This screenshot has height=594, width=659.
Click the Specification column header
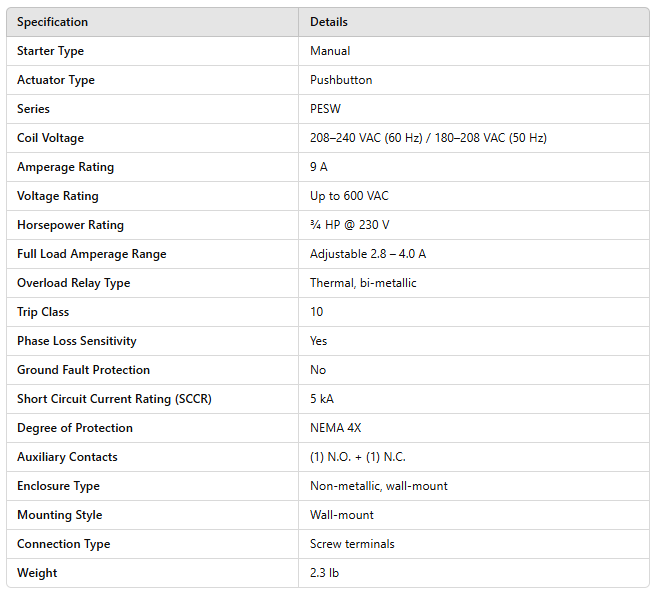click(52, 22)
